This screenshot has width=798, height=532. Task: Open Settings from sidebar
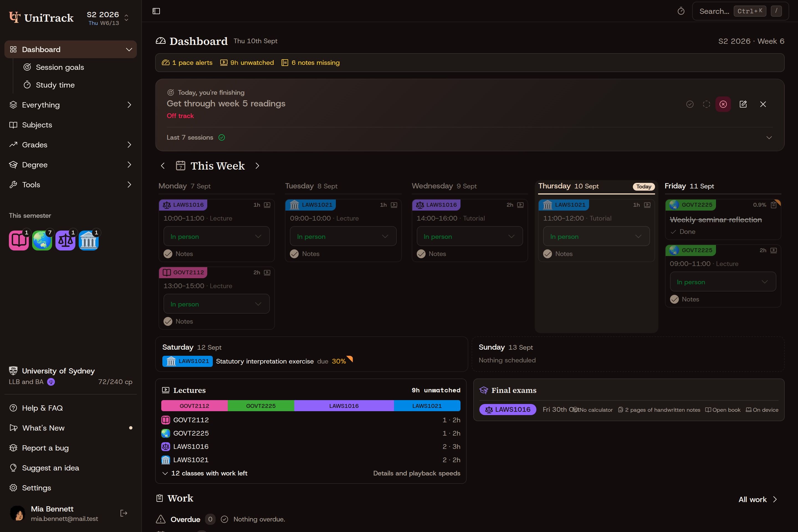click(x=71, y=488)
